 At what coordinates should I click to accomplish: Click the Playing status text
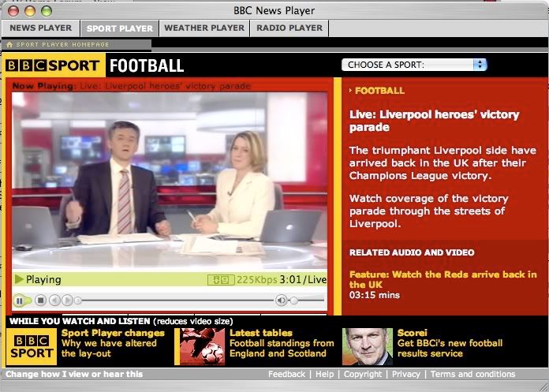point(43,280)
